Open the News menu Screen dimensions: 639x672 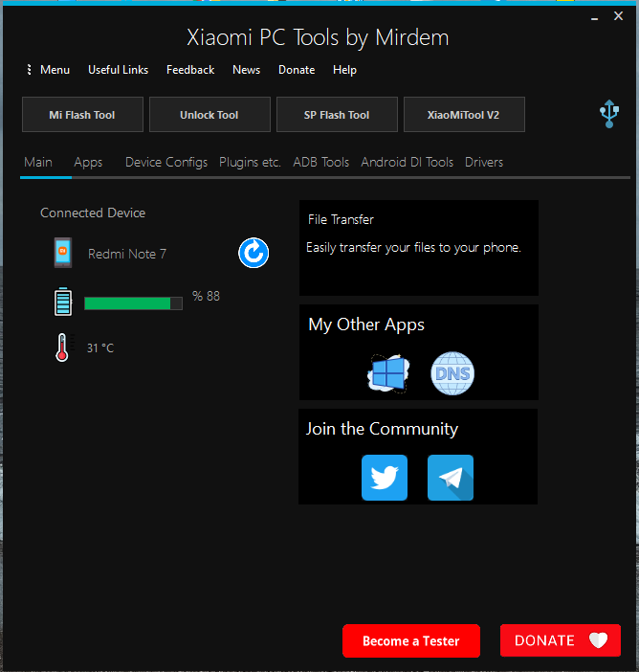246,70
